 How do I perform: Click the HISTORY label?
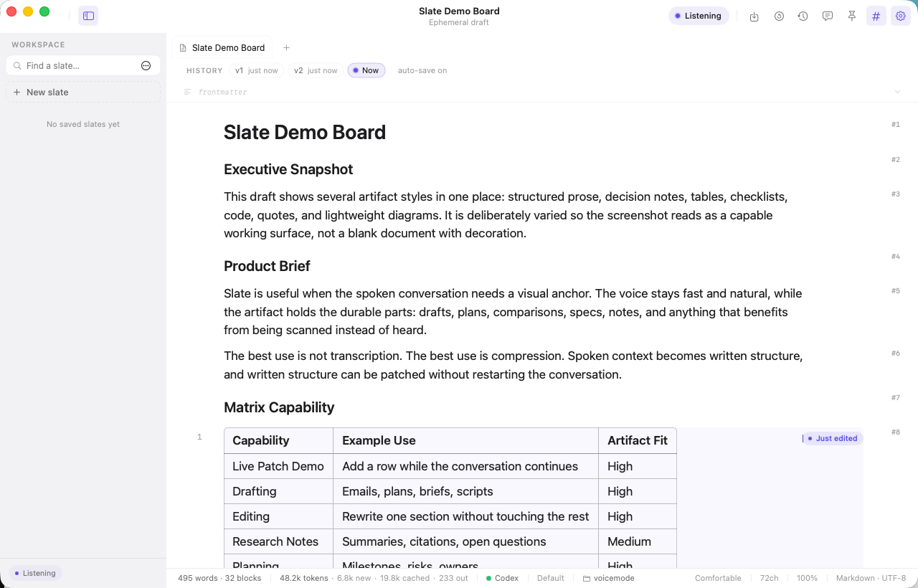tap(204, 70)
